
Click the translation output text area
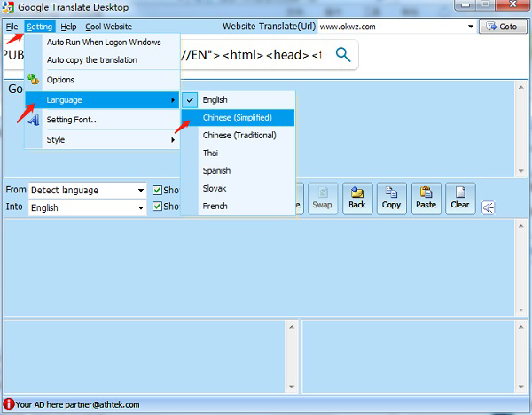[x=260, y=268]
